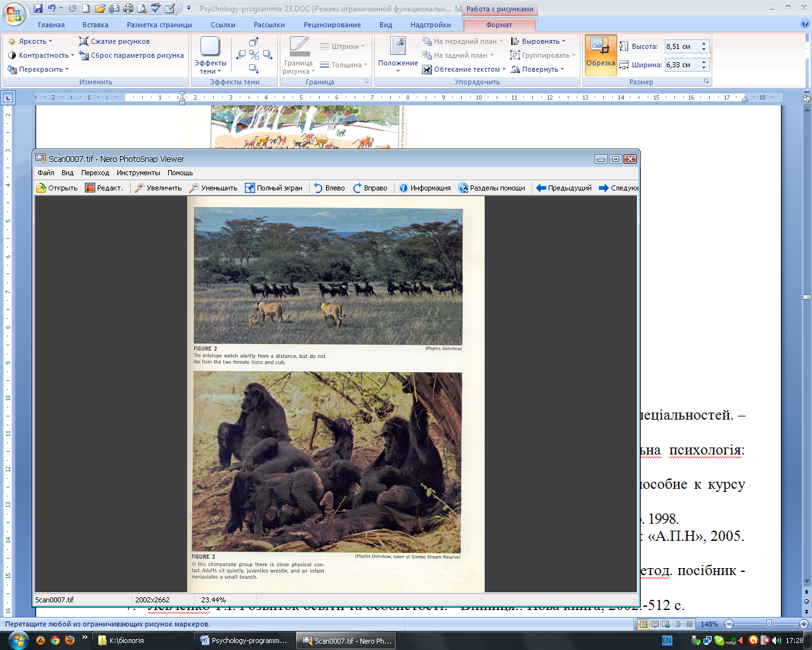
Task: Open print preview in quick access toolbar
Action: click(142, 9)
